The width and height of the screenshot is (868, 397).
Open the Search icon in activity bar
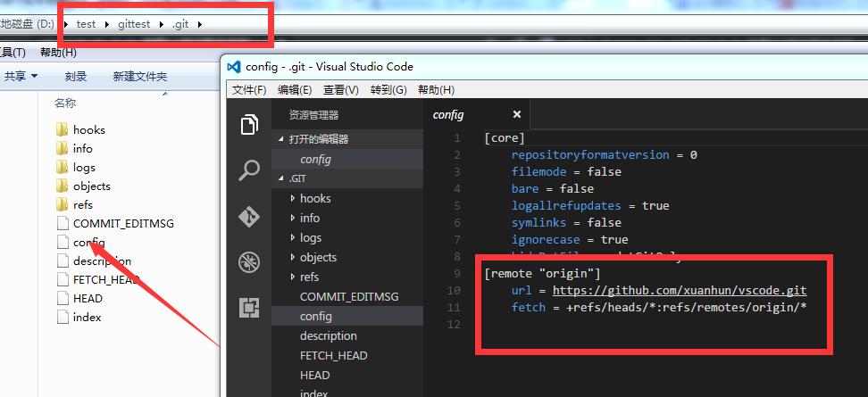[x=249, y=170]
